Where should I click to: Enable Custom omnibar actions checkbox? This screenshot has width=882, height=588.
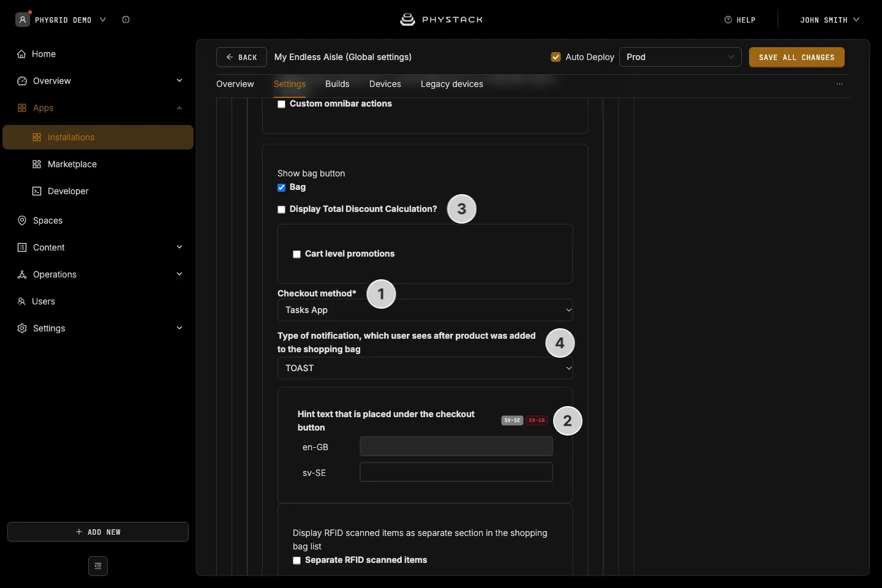[282, 104]
